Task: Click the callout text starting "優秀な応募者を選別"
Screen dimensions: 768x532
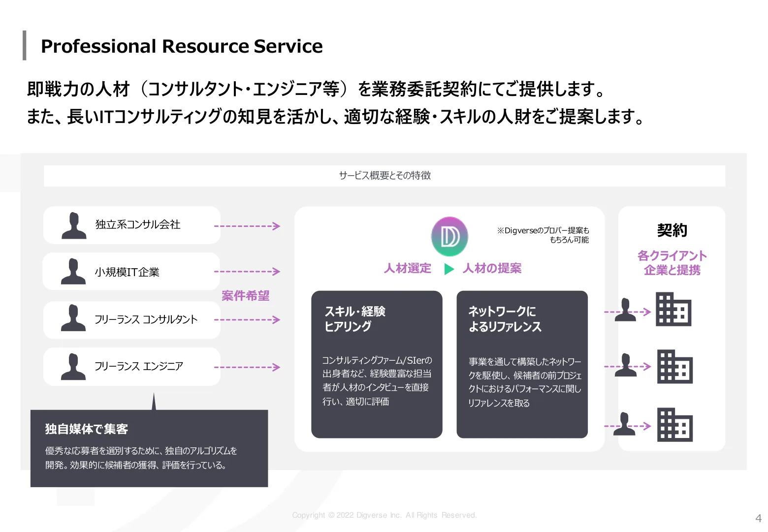Action: tap(141, 458)
